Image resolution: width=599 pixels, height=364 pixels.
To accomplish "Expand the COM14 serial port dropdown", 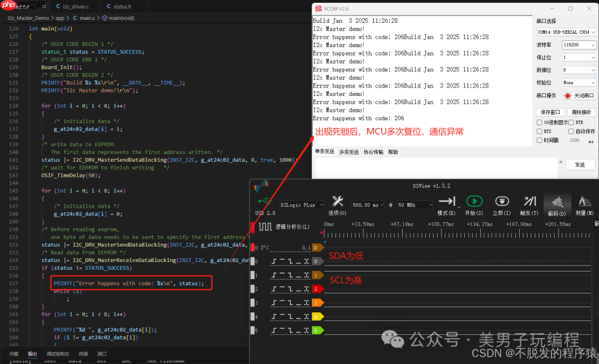I will click(x=566, y=33).
